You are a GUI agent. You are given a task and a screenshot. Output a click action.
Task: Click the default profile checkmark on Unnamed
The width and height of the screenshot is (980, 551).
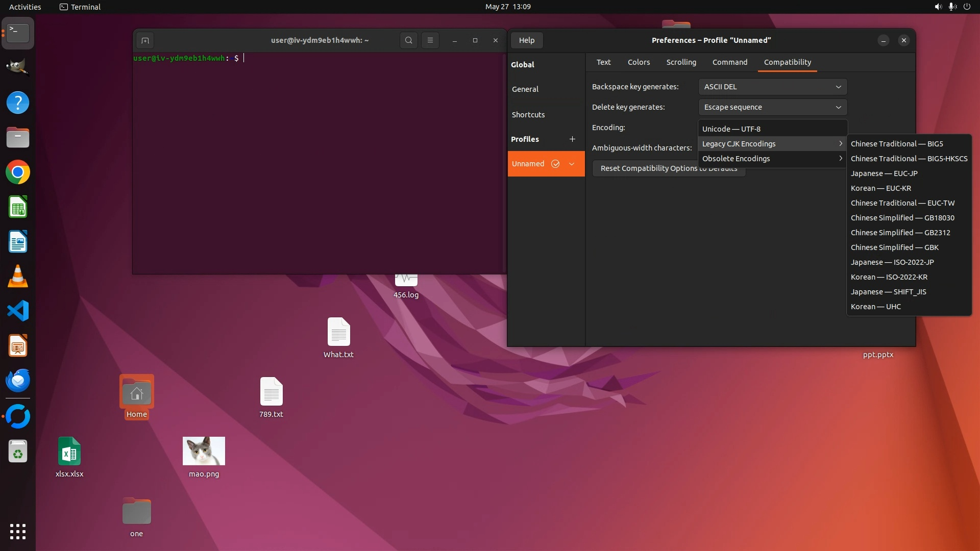pos(555,164)
